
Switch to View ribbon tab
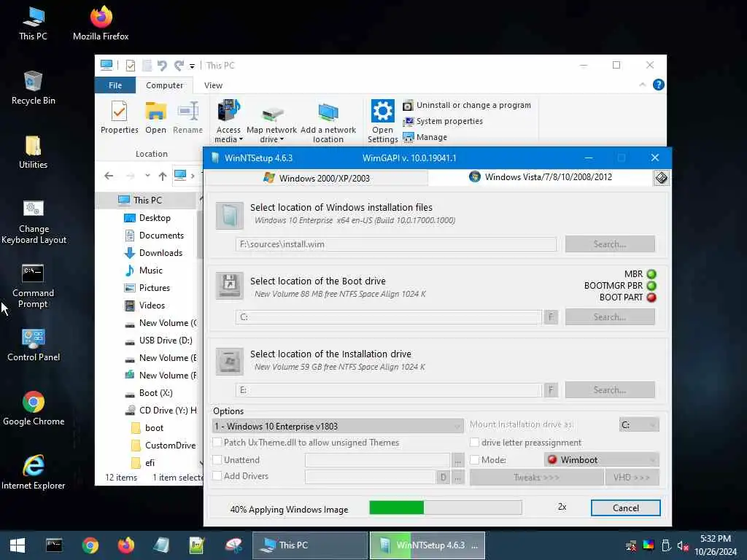(213, 85)
